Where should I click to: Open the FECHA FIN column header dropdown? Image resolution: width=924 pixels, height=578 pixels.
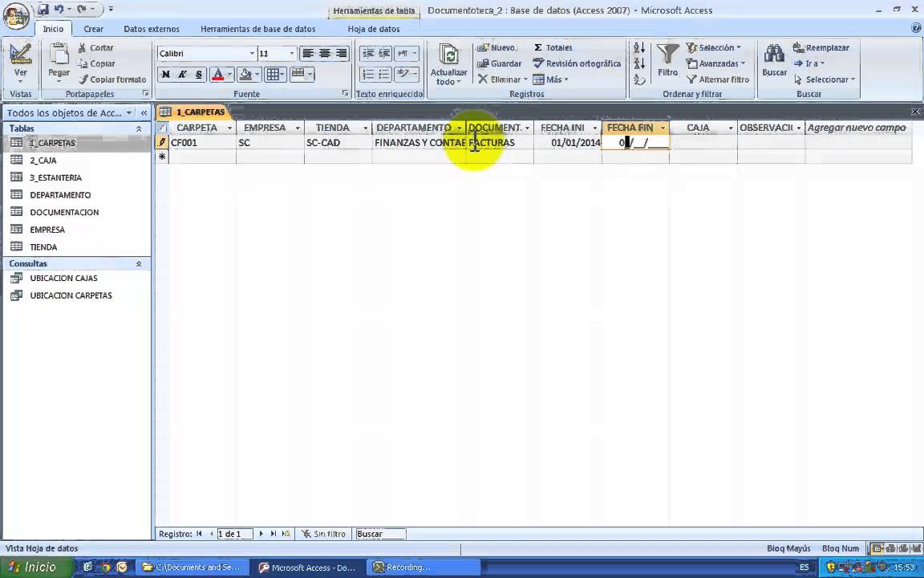click(663, 128)
